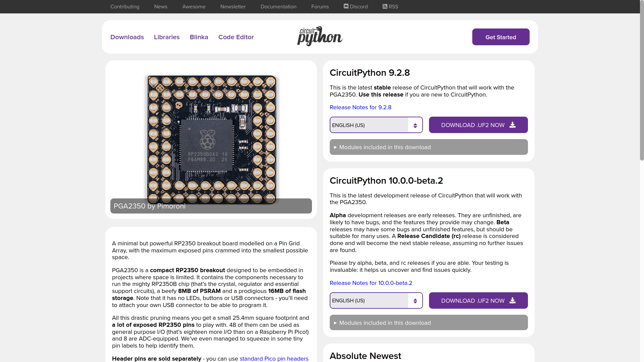Download .UF2 for CircuitPython 10.0.0-beta.2
The image size is (644, 362).
pyautogui.click(x=478, y=301)
